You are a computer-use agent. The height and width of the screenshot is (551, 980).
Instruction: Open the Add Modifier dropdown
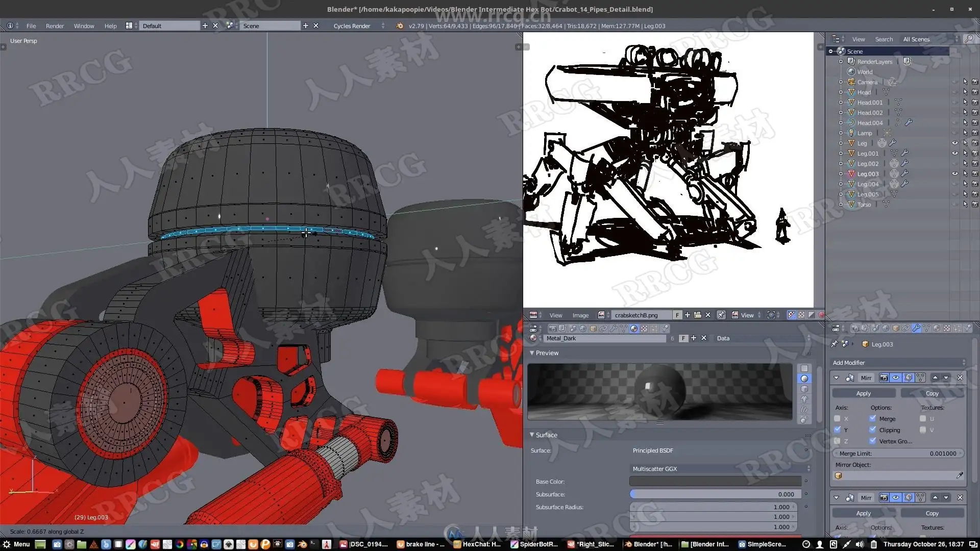pos(898,363)
